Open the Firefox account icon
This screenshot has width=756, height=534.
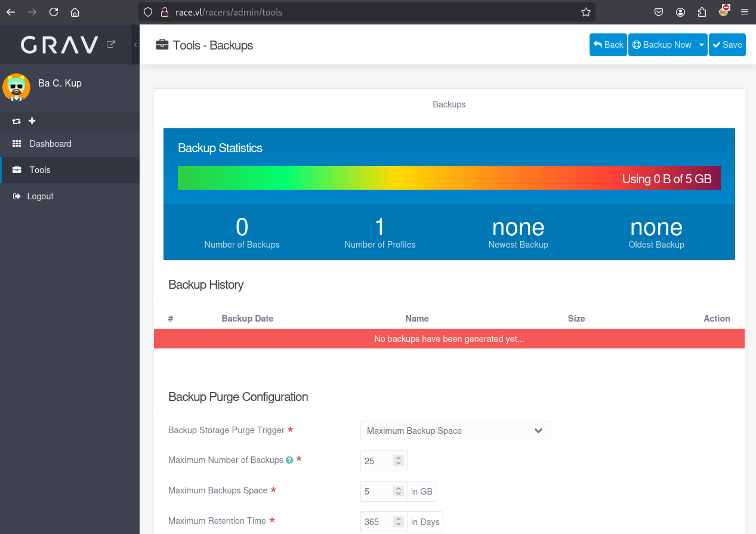point(680,12)
